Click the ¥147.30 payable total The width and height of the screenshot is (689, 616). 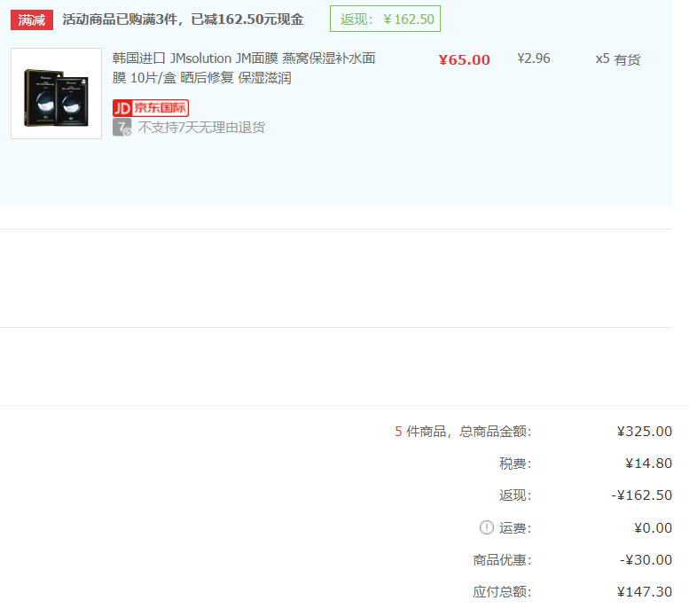pos(645,592)
